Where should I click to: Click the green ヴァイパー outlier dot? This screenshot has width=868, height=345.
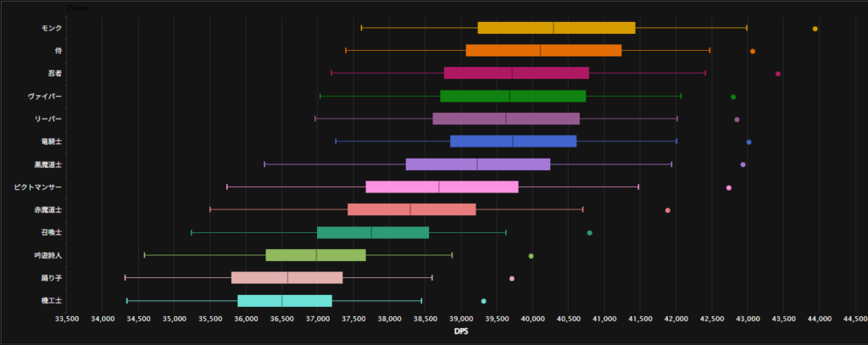tap(733, 97)
